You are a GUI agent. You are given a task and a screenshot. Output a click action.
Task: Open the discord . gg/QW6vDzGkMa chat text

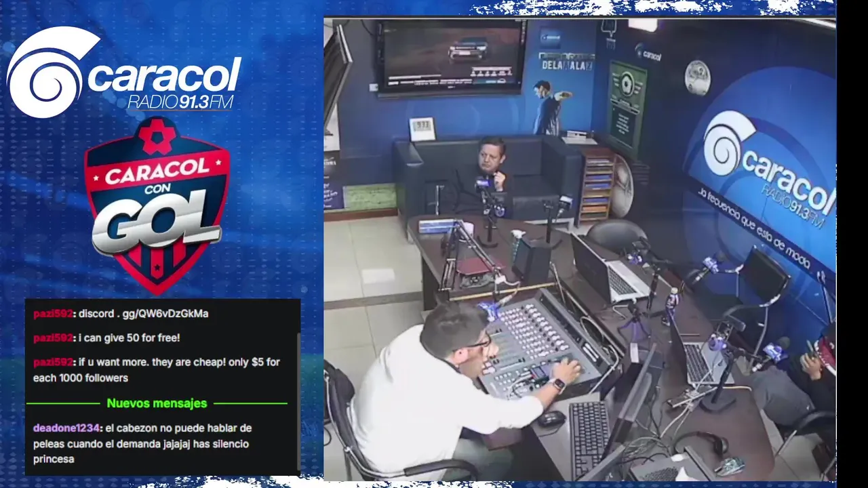point(144,314)
